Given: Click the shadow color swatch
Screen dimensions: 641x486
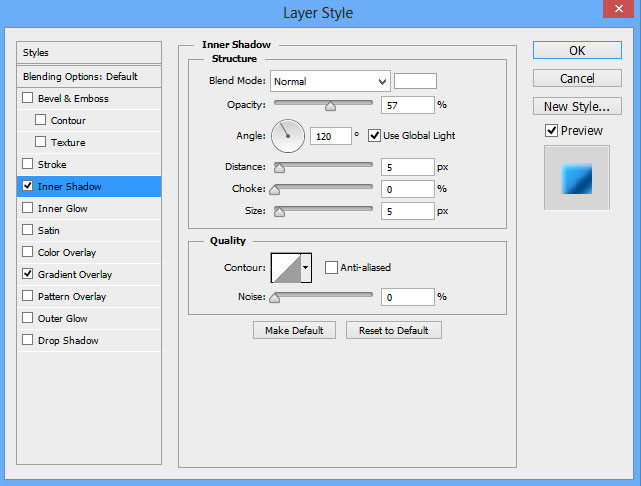Looking at the screenshot, I should pos(415,81).
